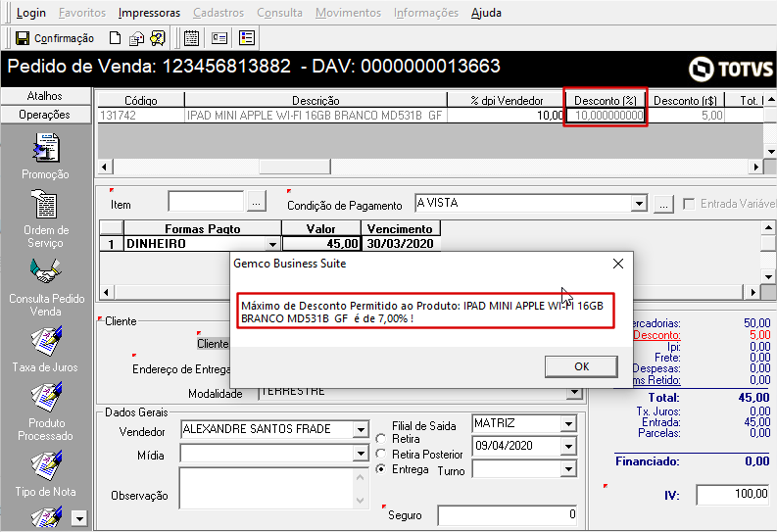Click the Desconto (%) cell 10,000000000
777x532 pixels.
pyautogui.click(x=607, y=116)
